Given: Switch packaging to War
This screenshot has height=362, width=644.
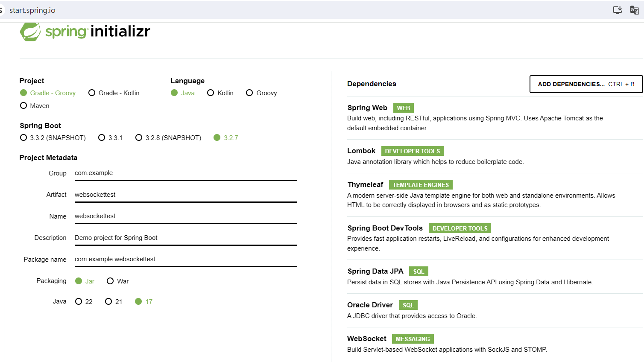Looking at the screenshot, I should [x=110, y=281].
